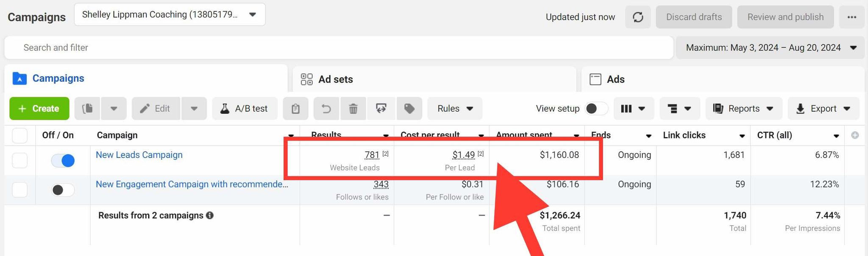This screenshot has height=256, width=868.
Task: Switch on the View setup toggle
Action: pyautogui.click(x=596, y=109)
